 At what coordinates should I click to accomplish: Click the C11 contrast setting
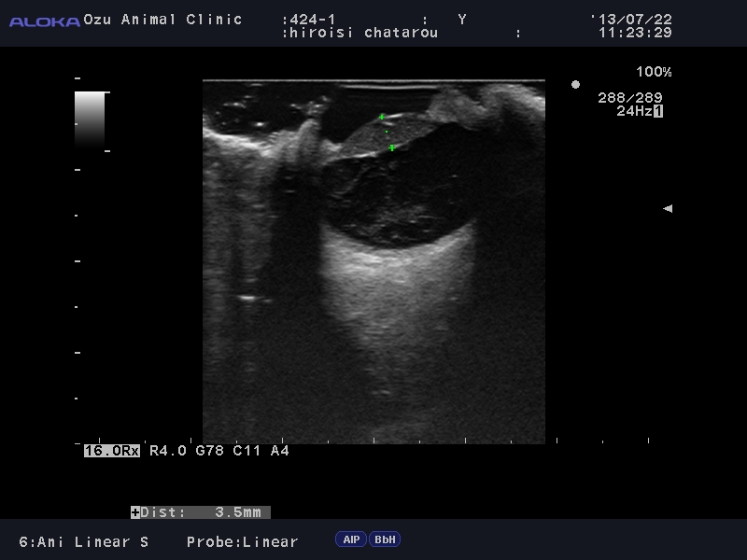(x=247, y=451)
